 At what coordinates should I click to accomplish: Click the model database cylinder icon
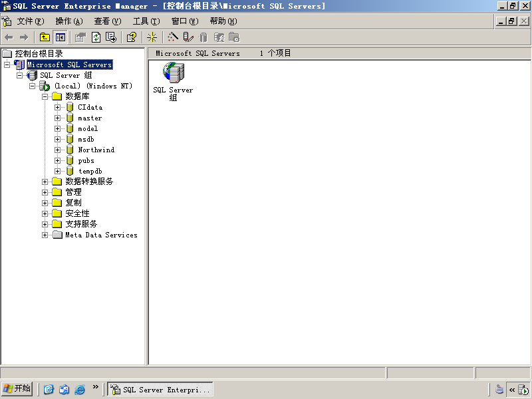click(x=70, y=128)
